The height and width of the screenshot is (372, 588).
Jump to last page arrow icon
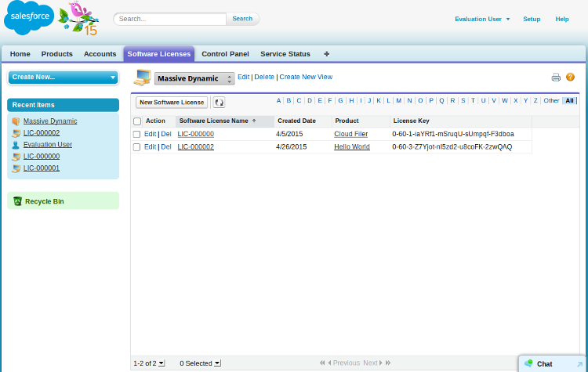pos(388,363)
